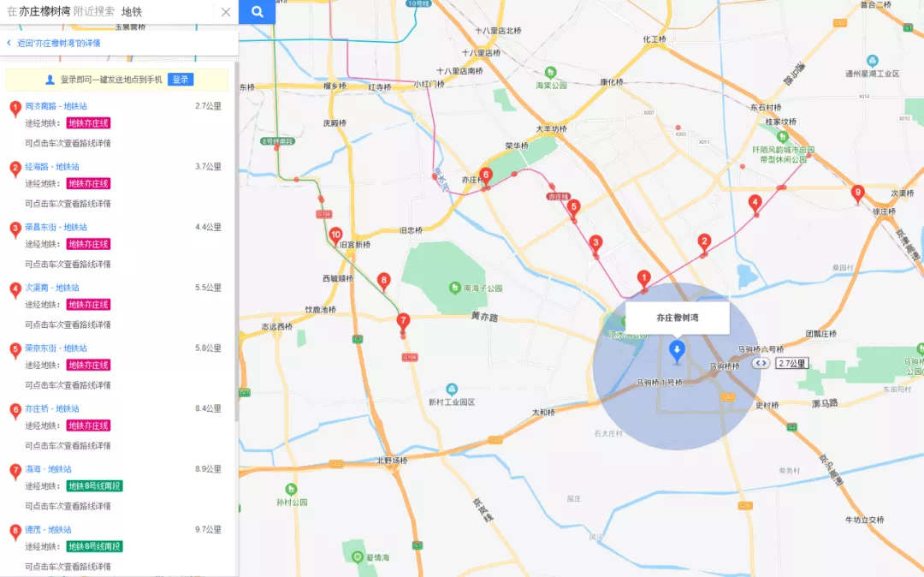Click the blue search magnifier button

257,12
